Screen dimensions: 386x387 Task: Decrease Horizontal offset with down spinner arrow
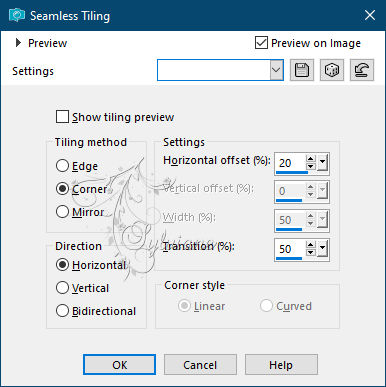tap(311, 166)
